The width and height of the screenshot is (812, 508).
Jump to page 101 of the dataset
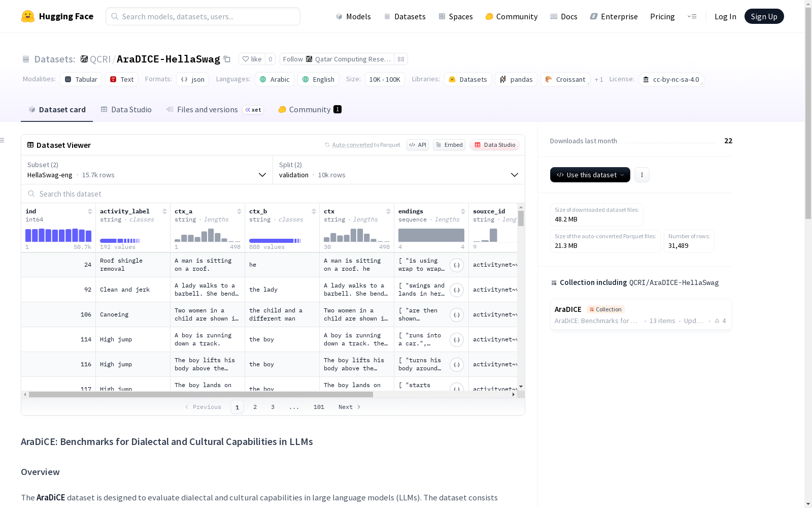(x=319, y=407)
